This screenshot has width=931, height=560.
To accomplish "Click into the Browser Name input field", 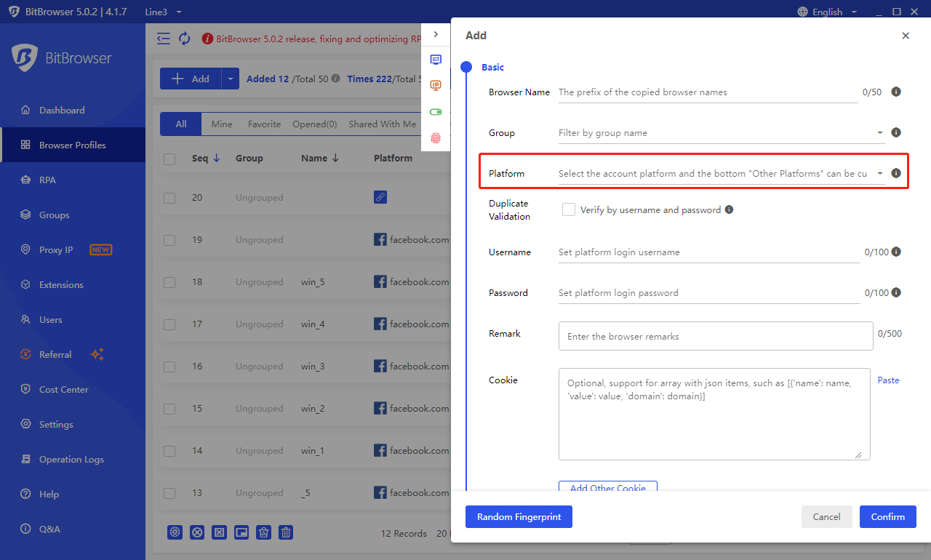I will click(x=708, y=92).
